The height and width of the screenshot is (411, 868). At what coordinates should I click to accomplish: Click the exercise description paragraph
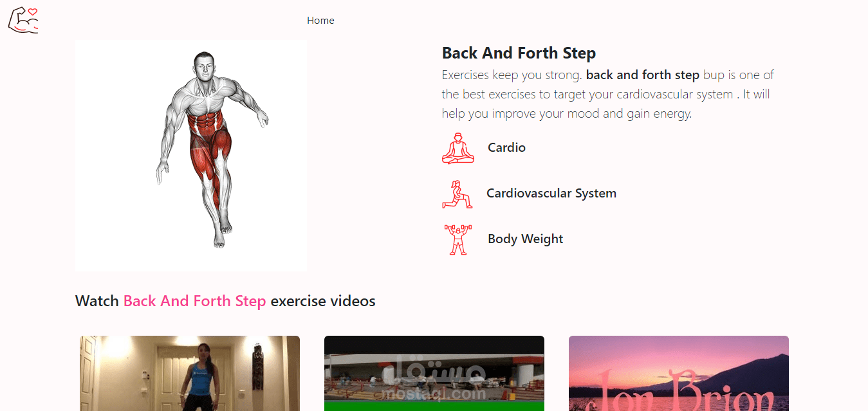pos(608,95)
